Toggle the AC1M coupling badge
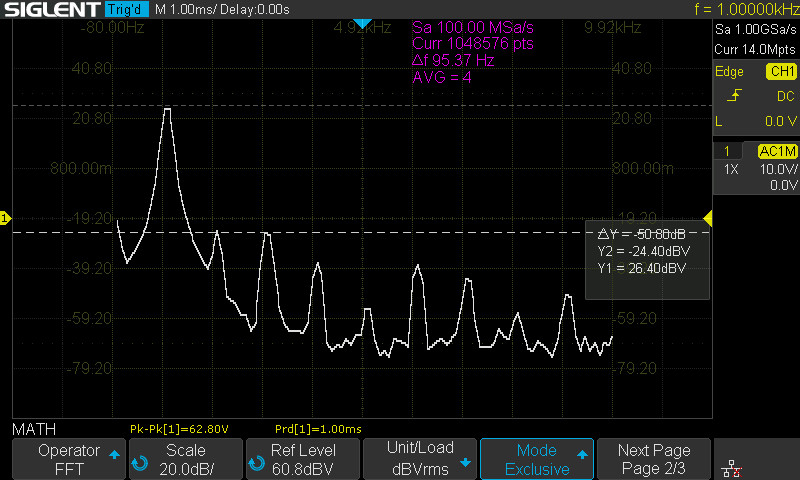The height and width of the screenshot is (480, 800). pos(778,151)
